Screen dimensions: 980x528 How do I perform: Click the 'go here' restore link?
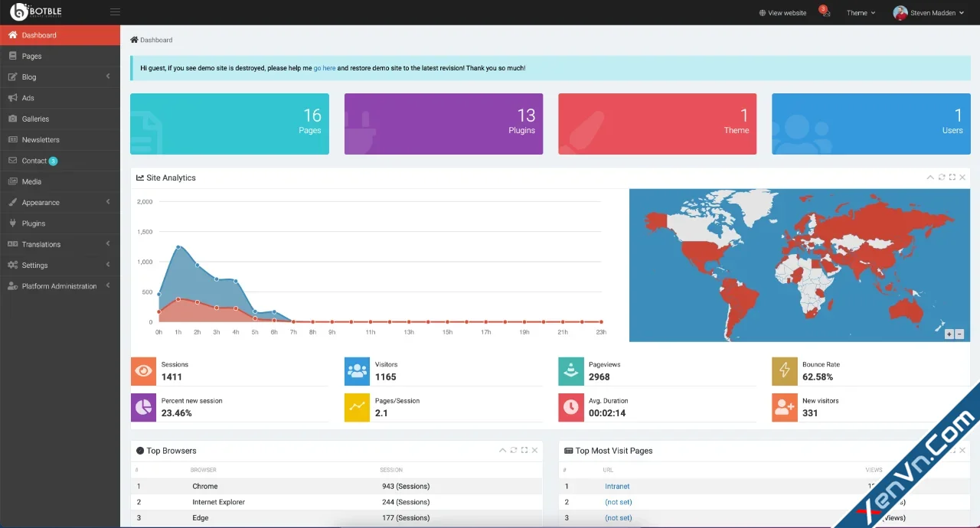tap(324, 67)
